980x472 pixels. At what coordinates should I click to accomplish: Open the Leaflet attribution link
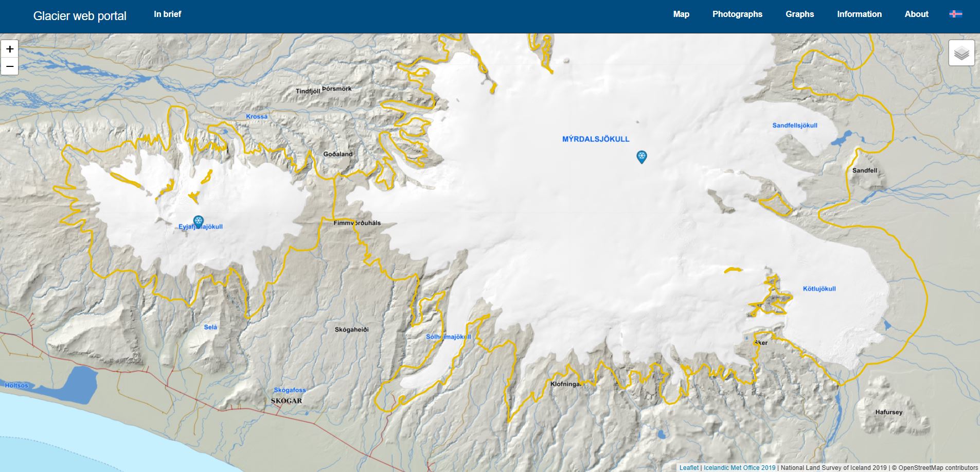pyautogui.click(x=689, y=468)
